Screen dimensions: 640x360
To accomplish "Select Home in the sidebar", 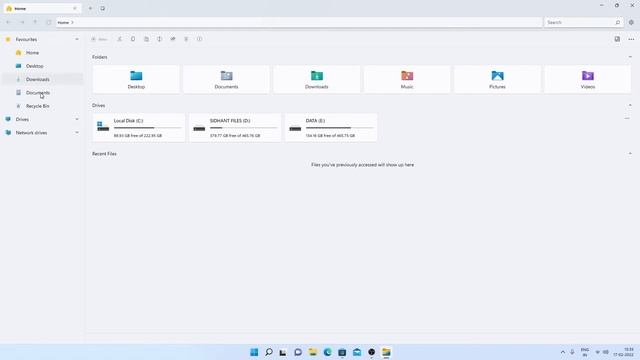I will tap(42, 53).
